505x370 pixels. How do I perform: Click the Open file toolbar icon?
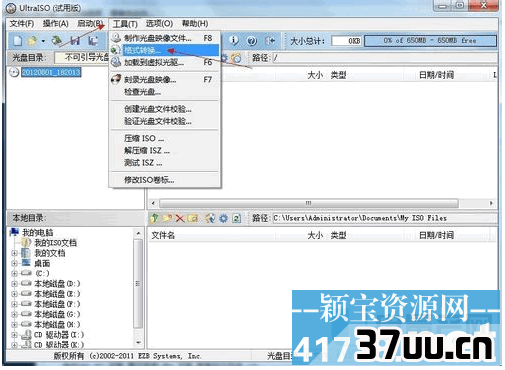[33, 41]
